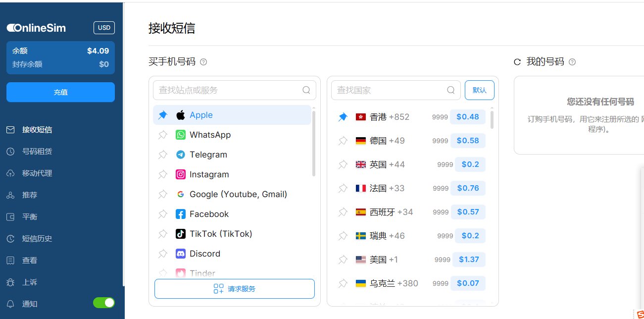The width and height of the screenshot is (644, 319).
Task: Pin the Telegram service
Action: (163, 155)
